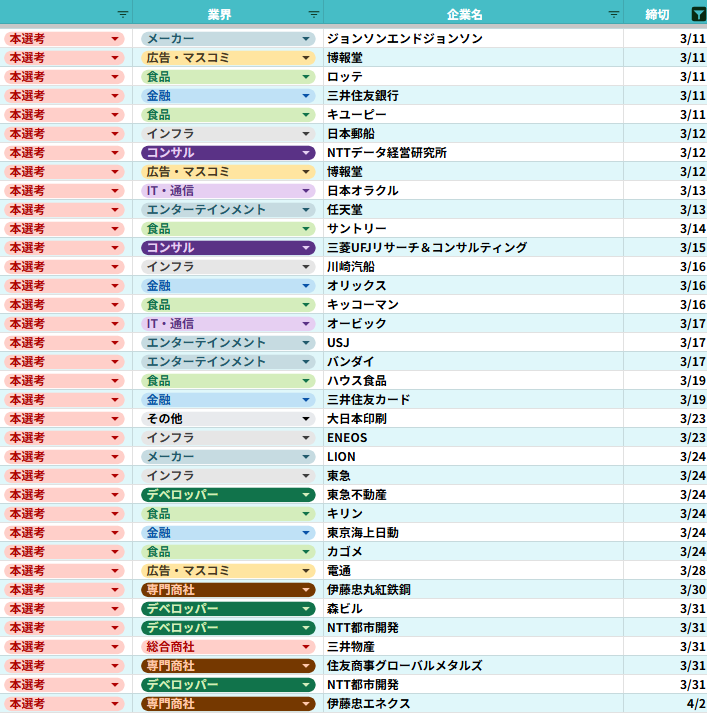This screenshot has height=713, width=707.
Task: Select the cell 三菱UFJリサーチ&コンサルティング
Action: (x=473, y=248)
